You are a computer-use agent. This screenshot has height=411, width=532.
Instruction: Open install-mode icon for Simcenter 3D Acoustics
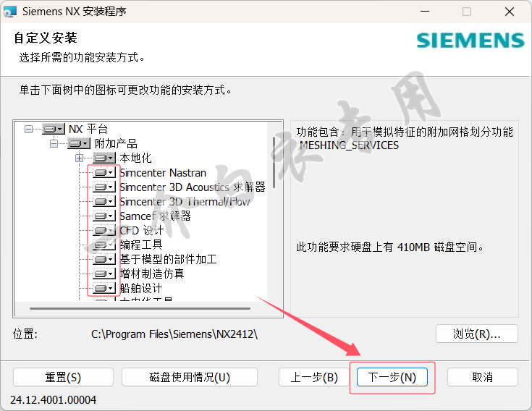point(104,187)
